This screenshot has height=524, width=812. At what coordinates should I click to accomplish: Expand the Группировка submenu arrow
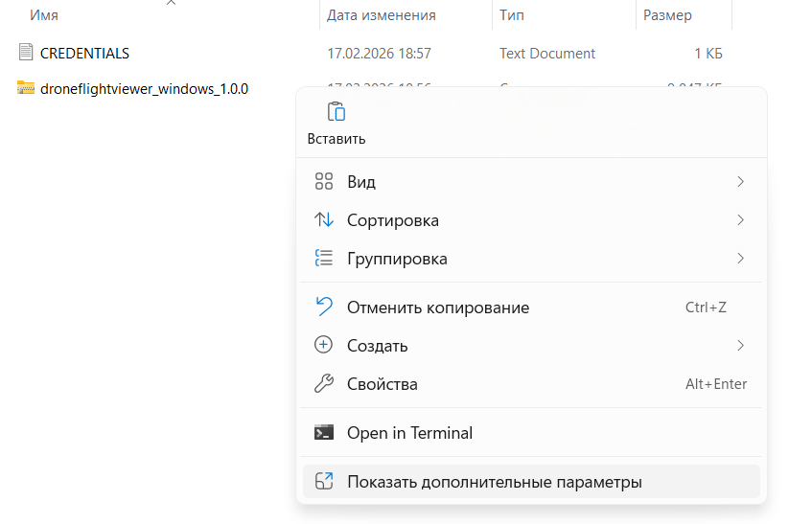(x=740, y=259)
